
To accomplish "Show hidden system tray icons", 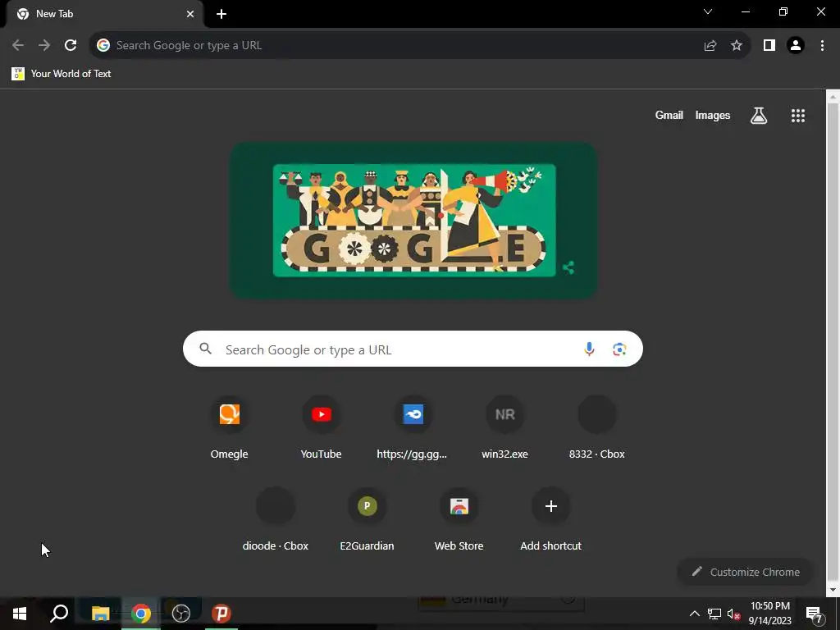I will [694, 614].
